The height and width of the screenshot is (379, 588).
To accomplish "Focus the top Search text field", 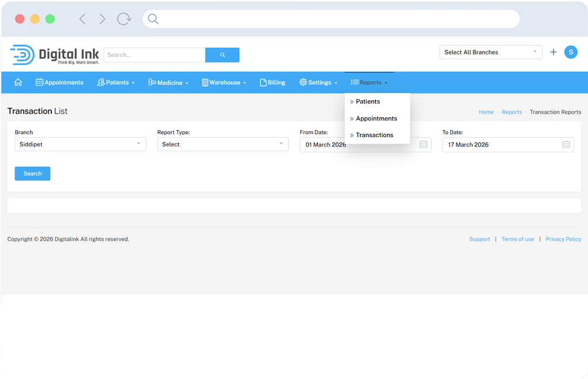I will [154, 55].
